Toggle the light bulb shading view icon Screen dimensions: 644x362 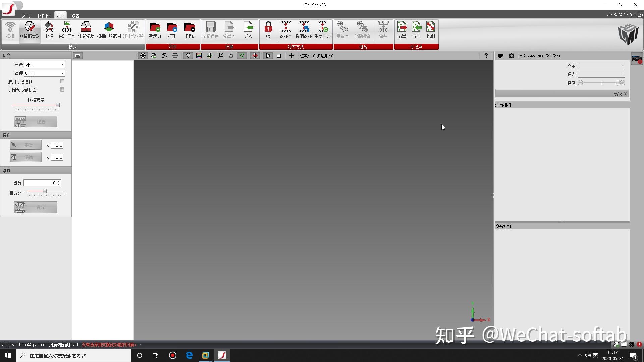(188, 56)
